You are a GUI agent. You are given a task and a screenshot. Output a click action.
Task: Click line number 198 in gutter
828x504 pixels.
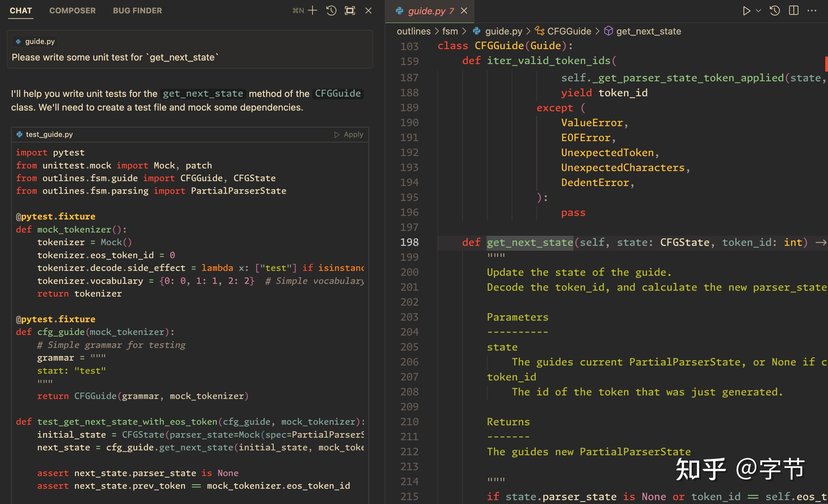click(409, 242)
